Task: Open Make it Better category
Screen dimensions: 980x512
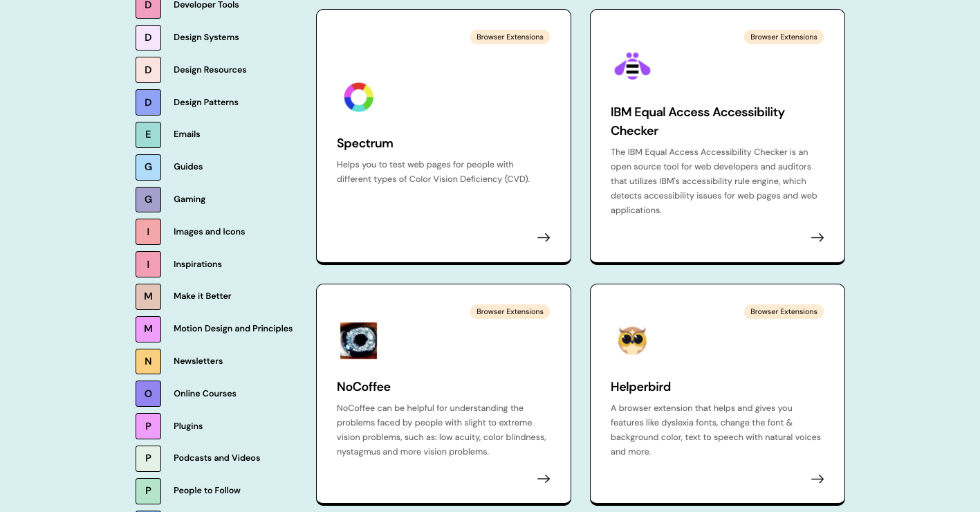Action: [203, 296]
